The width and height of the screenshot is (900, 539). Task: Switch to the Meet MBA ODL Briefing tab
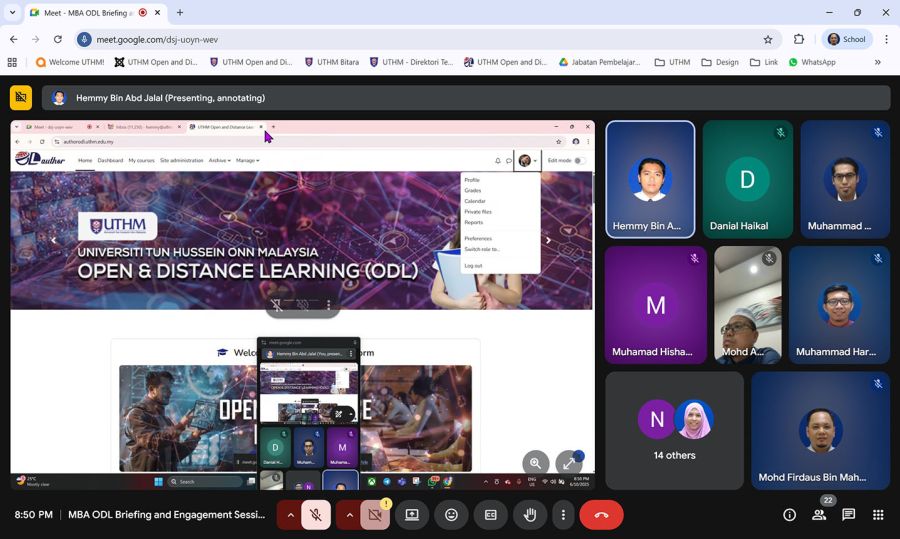tap(85, 13)
